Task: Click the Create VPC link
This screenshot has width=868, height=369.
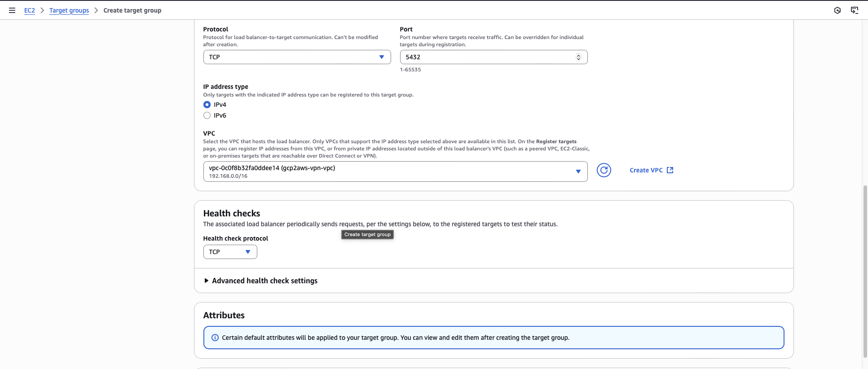Action: click(x=651, y=170)
